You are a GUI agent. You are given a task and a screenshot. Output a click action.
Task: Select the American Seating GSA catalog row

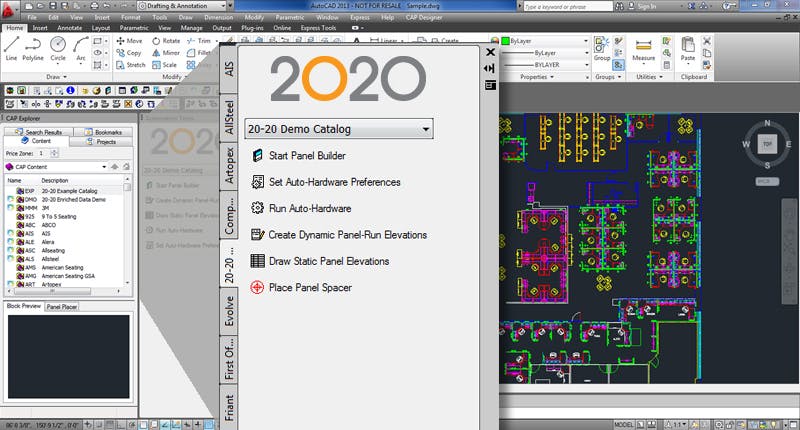pos(63,276)
